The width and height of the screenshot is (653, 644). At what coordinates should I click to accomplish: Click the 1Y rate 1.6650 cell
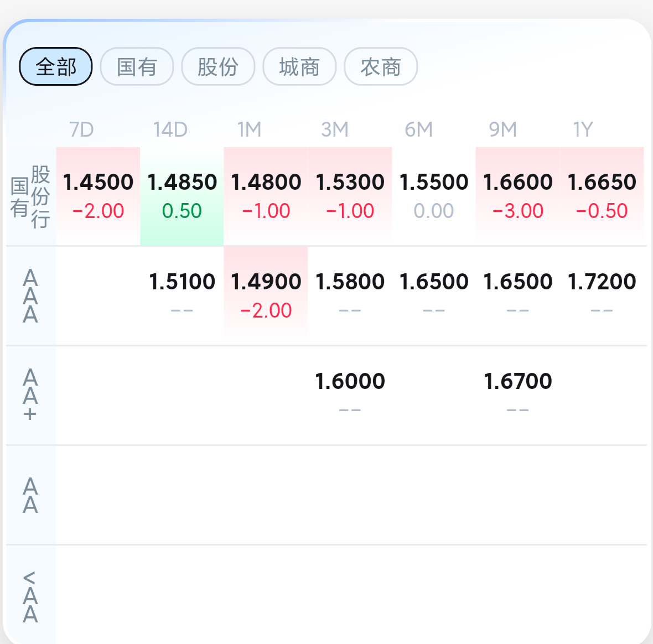pyautogui.click(x=602, y=196)
